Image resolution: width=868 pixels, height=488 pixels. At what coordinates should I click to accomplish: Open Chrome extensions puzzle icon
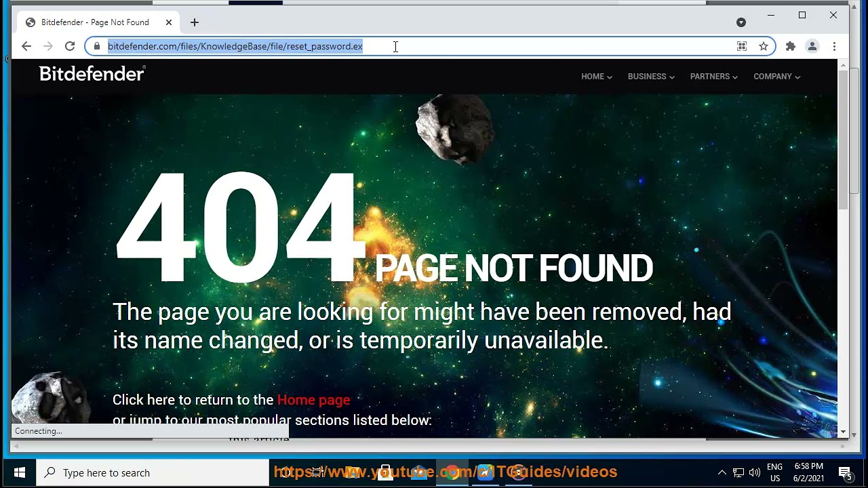(790, 46)
